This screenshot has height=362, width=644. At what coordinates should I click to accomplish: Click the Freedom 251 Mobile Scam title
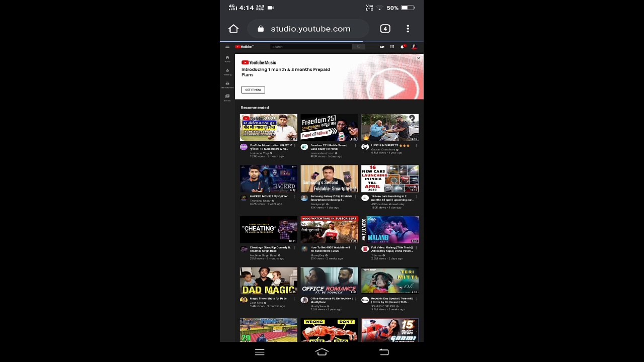tap(328, 147)
